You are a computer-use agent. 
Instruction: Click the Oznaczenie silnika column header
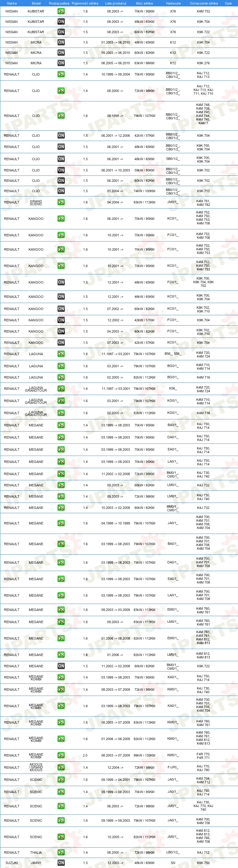pos(204,3)
